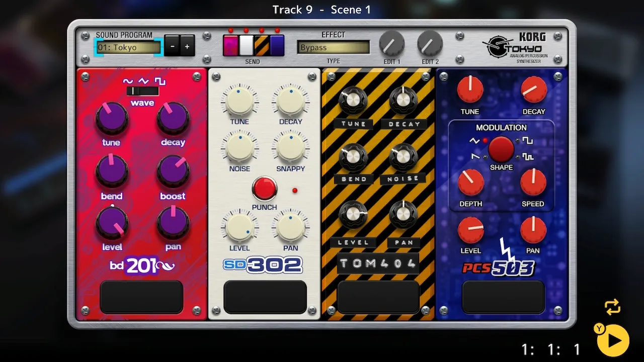
Task: Click the EDIT 2 effect knob
Action: click(x=430, y=44)
